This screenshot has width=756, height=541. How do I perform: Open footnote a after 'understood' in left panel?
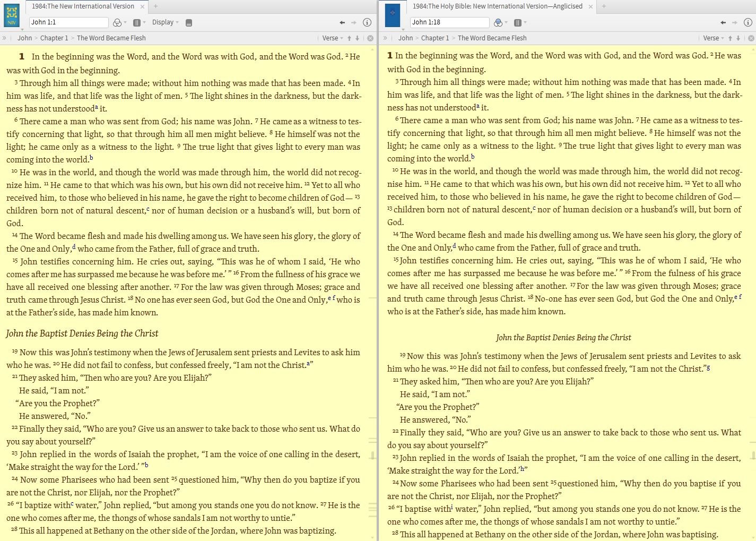pos(97,107)
